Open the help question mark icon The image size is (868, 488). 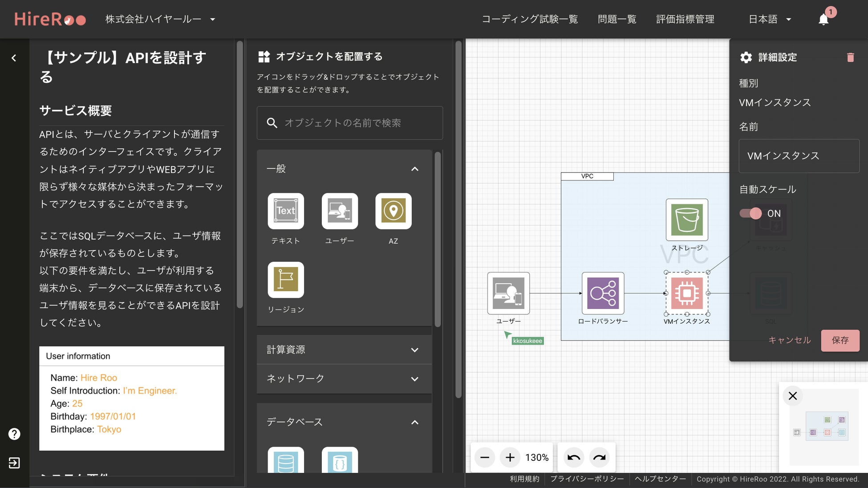click(14, 434)
